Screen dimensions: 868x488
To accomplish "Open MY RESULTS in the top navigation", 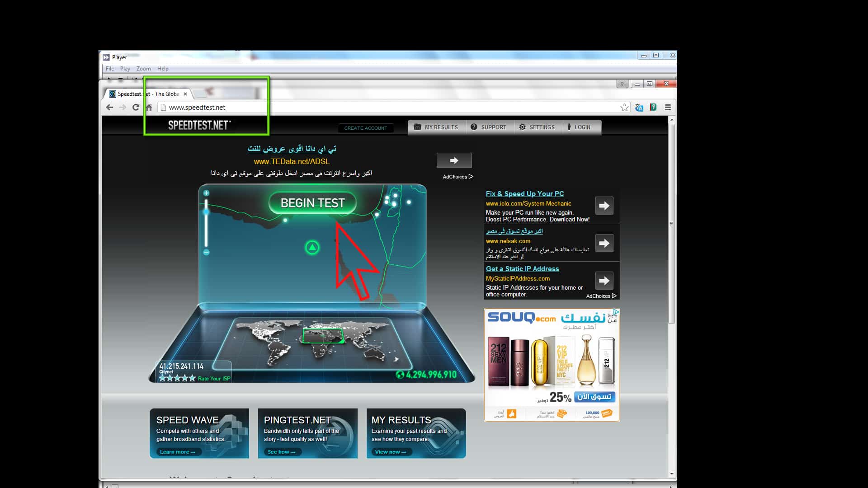I will pyautogui.click(x=436, y=127).
